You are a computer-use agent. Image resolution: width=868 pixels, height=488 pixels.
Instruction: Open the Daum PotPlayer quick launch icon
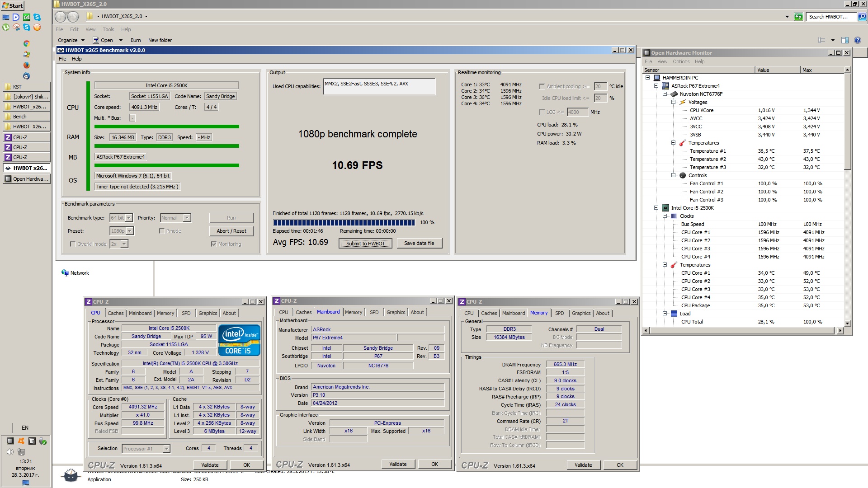[x=16, y=17]
